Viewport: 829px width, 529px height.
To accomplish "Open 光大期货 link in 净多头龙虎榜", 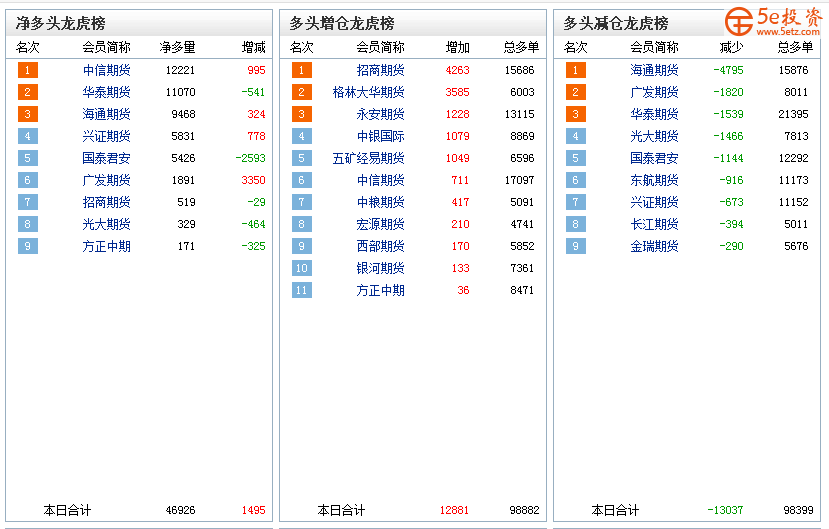I will [x=106, y=224].
